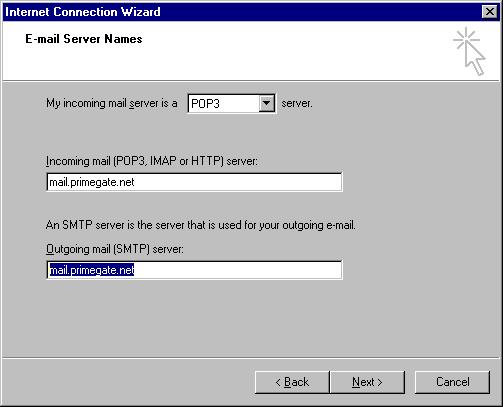Open the incoming server type dropdown arrow
The height and width of the screenshot is (407, 503).
[x=266, y=103]
